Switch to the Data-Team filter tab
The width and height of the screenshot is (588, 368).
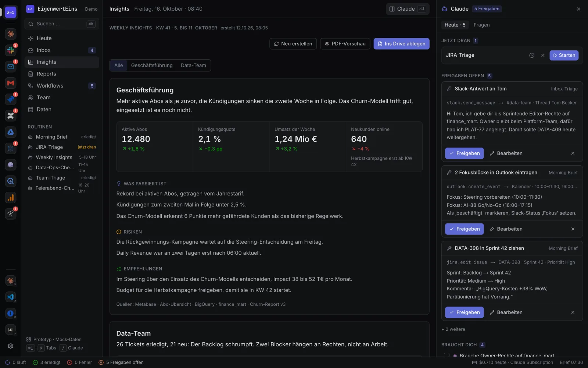pos(193,66)
